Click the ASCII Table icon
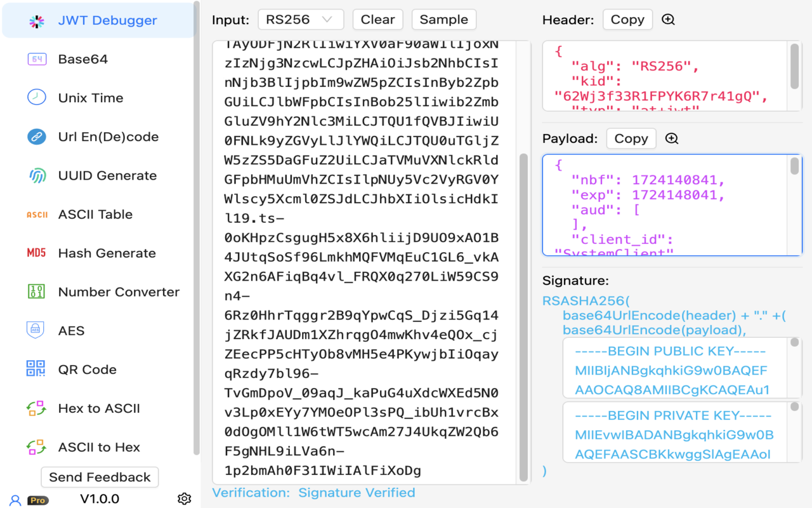Viewport: 812px width, 508px height. [x=37, y=215]
